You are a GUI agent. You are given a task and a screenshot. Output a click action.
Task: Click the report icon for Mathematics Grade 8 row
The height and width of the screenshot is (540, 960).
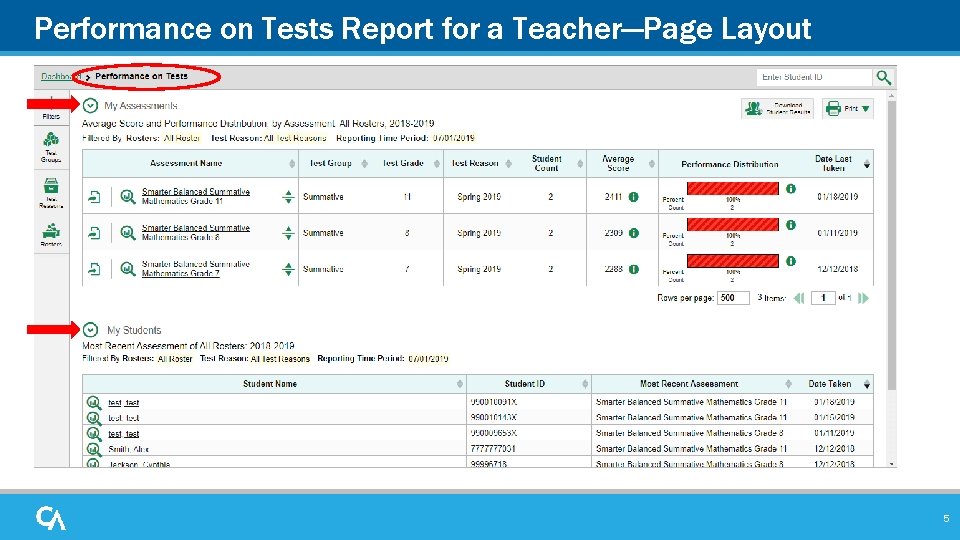94,233
